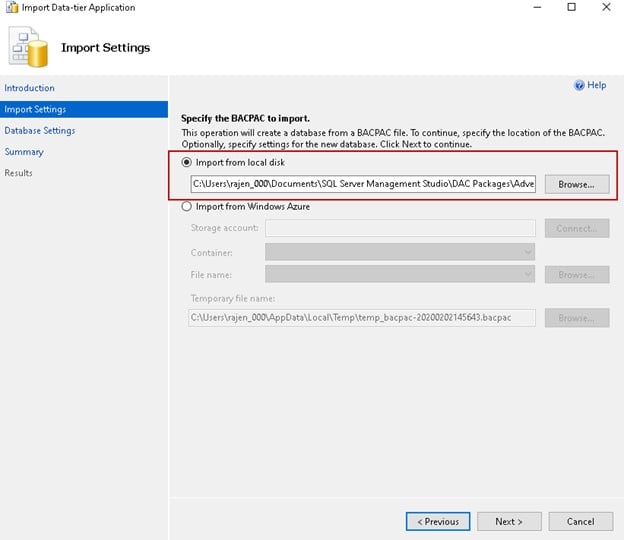Go back with the Previous button
The width and height of the screenshot is (624, 540).
pos(438,521)
